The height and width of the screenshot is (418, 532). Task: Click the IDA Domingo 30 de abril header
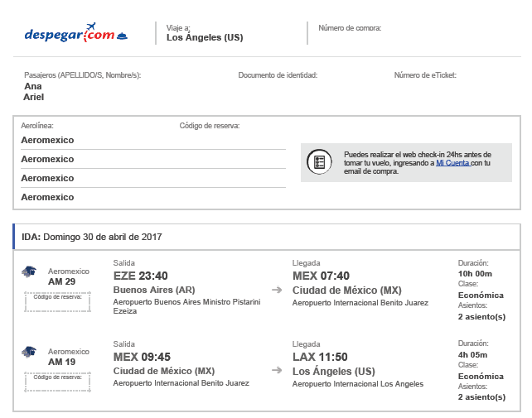(92, 237)
